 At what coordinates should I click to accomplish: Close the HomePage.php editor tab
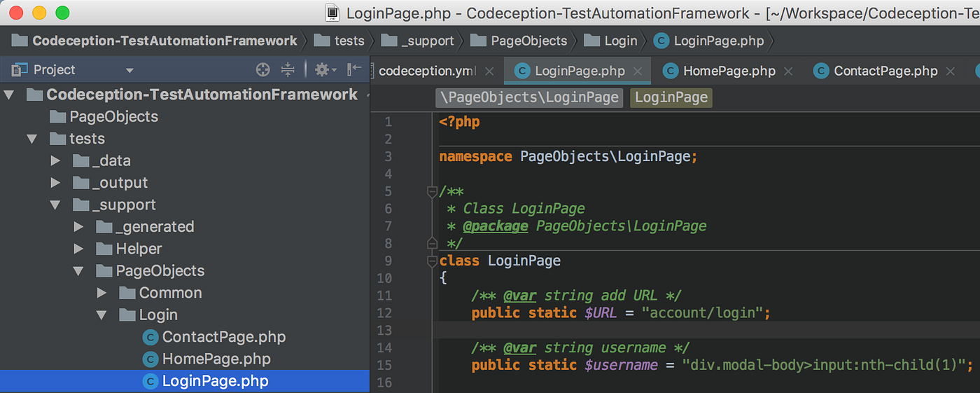pyautogui.click(x=788, y=71)
